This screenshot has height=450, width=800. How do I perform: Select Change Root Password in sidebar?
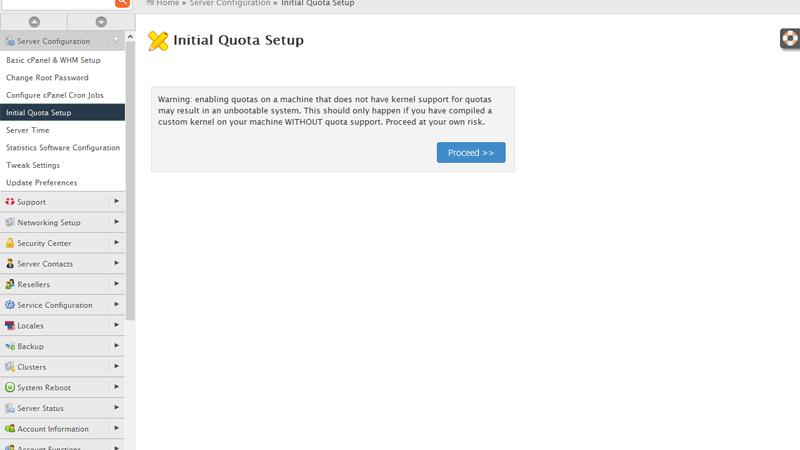[47, 77]
